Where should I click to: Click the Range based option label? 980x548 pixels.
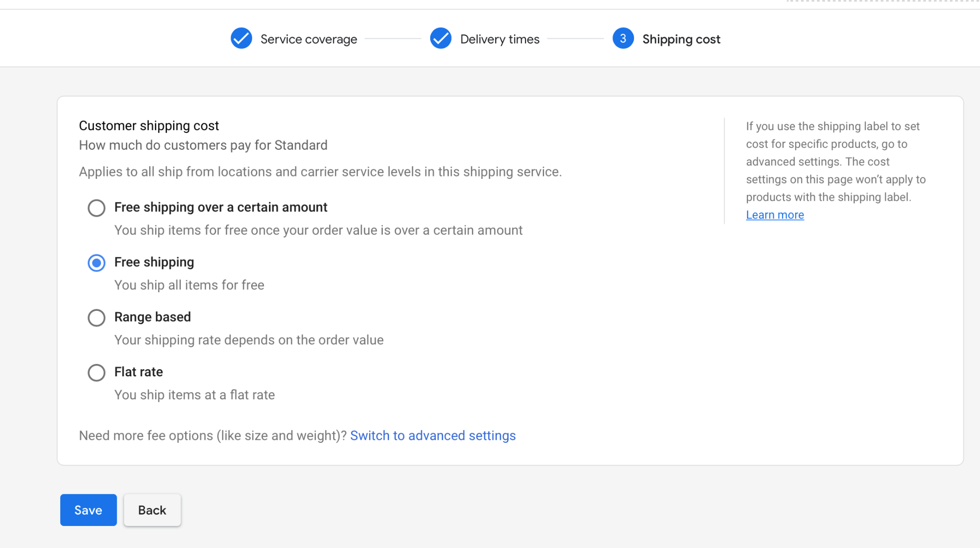pos(153,317)
